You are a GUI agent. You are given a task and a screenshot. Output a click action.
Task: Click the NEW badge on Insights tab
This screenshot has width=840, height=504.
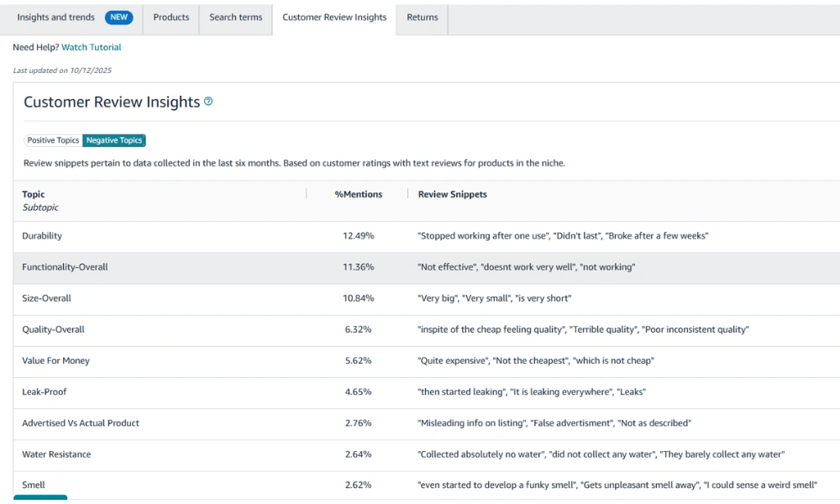(x=118, y=18)
